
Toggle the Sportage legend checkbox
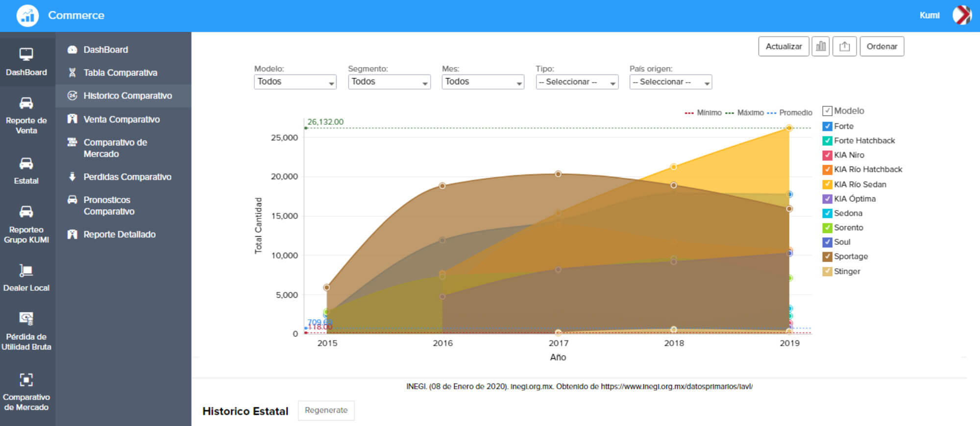pos(827,257)
